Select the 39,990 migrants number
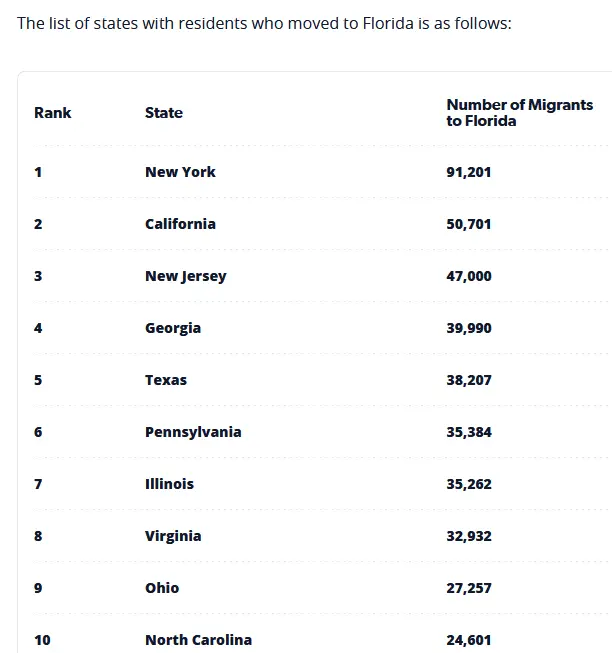This screenshot has width=612, height=653. tap(469, 328)
